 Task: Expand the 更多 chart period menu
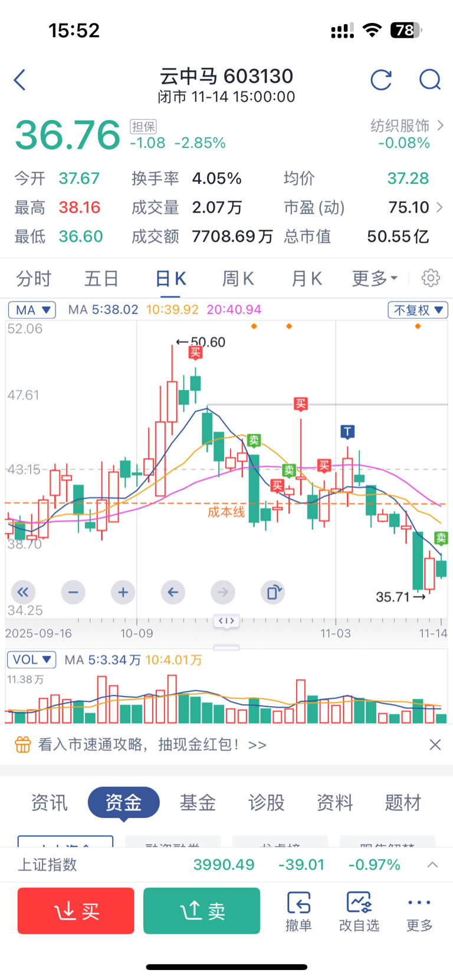click(375, 278)
